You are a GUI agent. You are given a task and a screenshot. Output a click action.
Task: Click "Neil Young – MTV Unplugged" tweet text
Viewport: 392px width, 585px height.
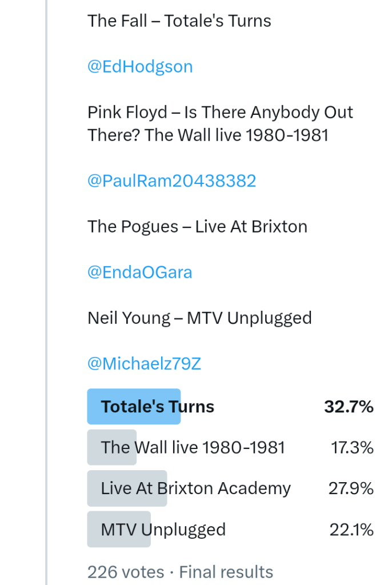[199, 318]
